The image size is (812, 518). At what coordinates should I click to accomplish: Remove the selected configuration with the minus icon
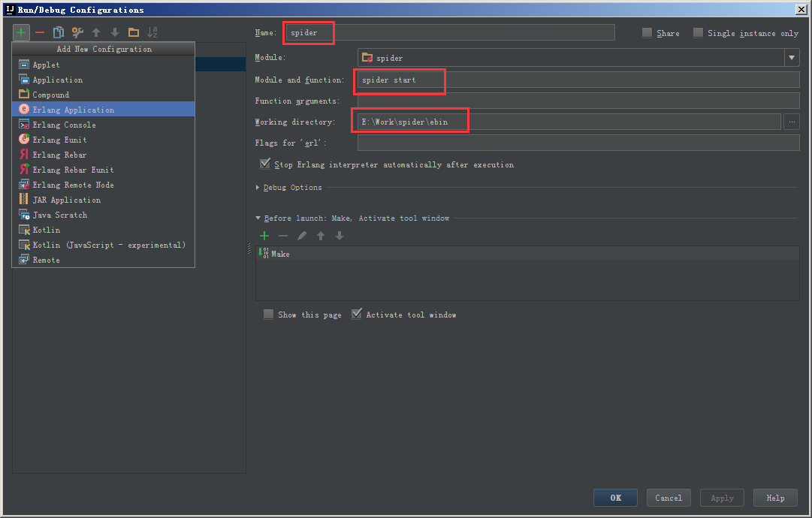click(x=39, y=32)
